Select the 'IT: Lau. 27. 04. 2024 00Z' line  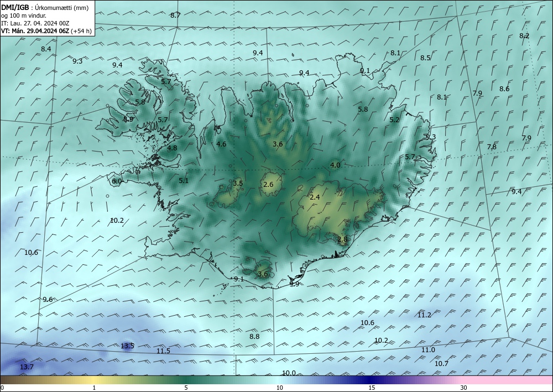click(35, 23)
